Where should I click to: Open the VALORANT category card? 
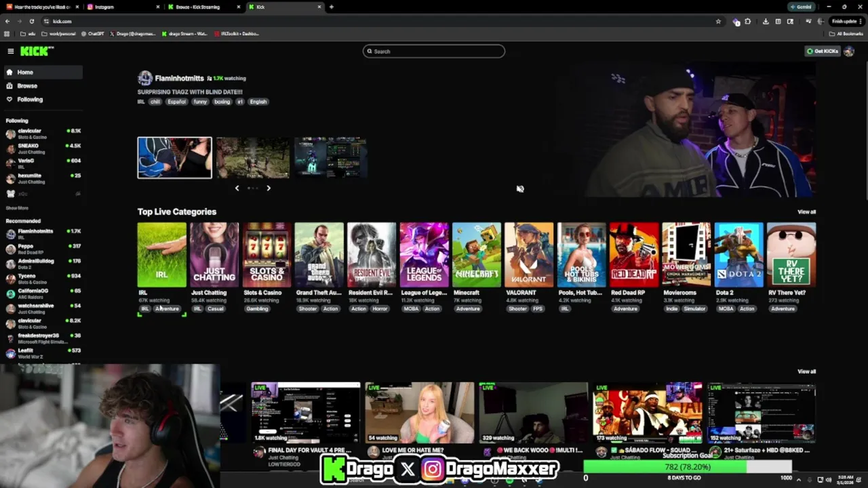529,255
